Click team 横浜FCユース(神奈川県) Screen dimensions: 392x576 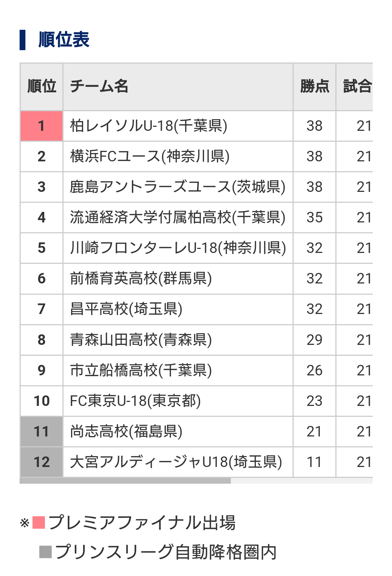150,156
